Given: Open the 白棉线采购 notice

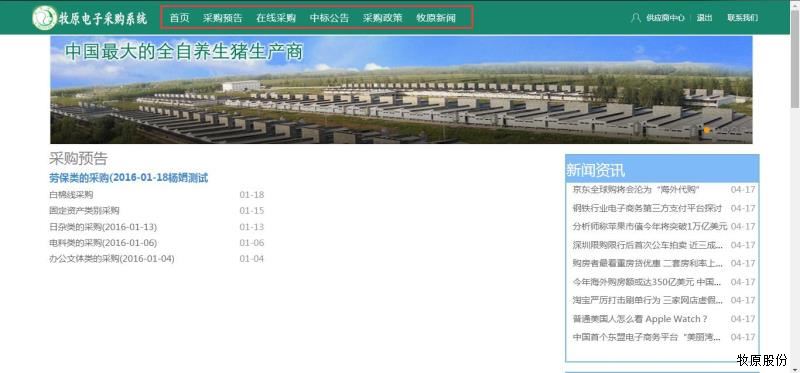Looking at the screenshot, I should [71, 195].
